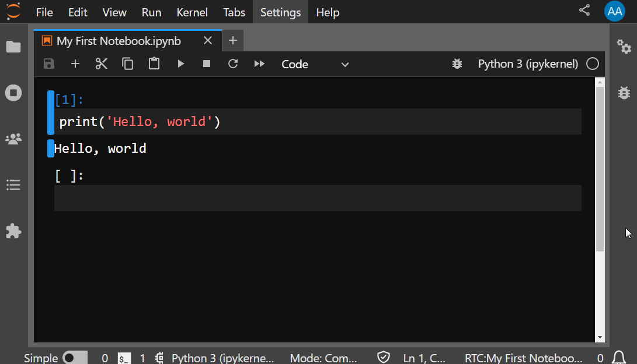Click the empty second code cell
The image size is (637, 364).
[318, 198]
